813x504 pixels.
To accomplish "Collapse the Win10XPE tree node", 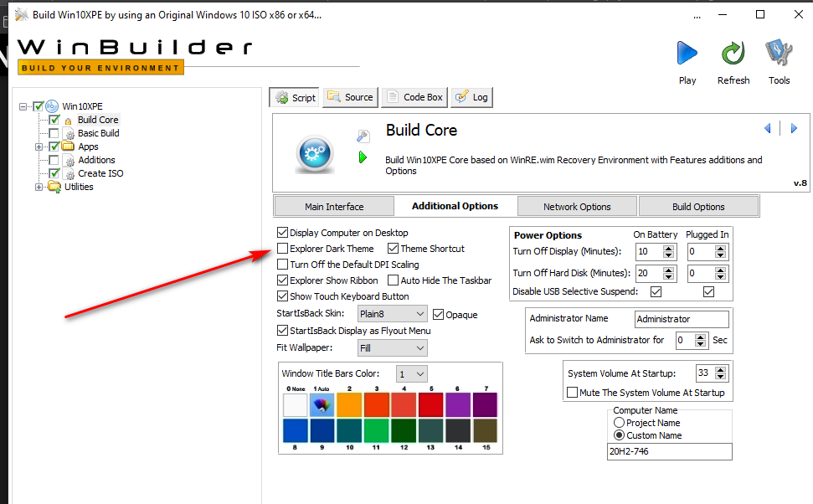I will click(23, 106).
